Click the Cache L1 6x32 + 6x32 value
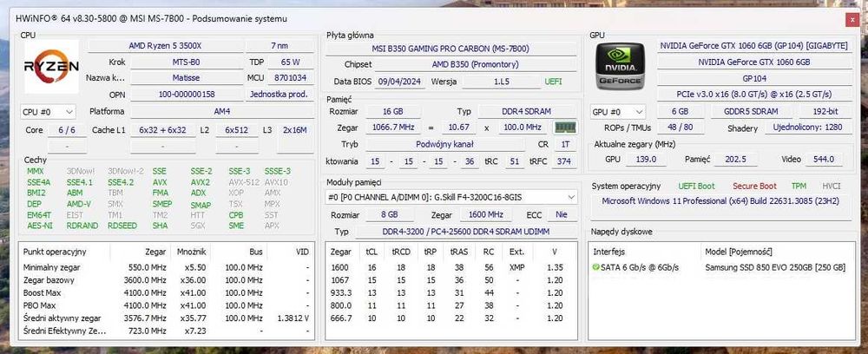 pos(163,130)
